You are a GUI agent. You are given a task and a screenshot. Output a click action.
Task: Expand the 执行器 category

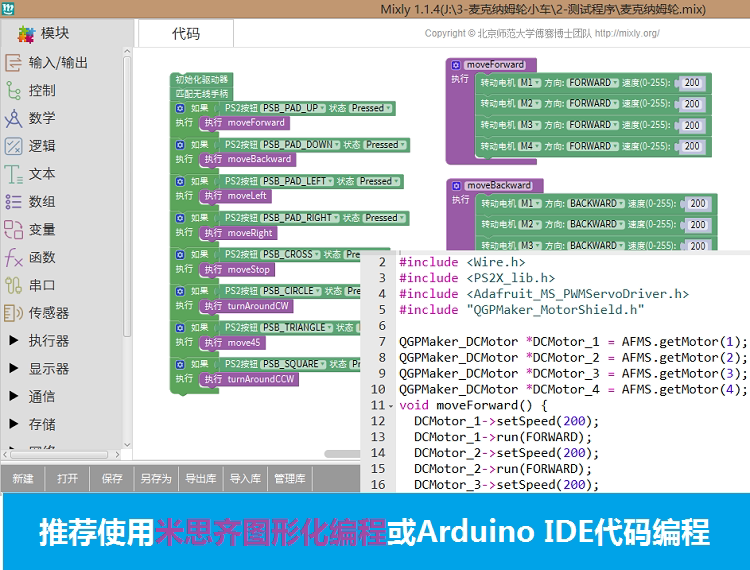click(x=14, y=340)
